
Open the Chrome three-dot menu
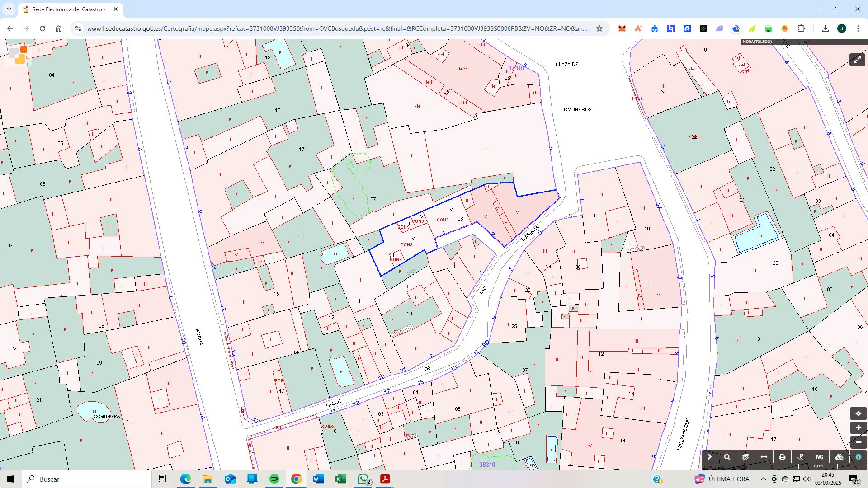[858, 28]
